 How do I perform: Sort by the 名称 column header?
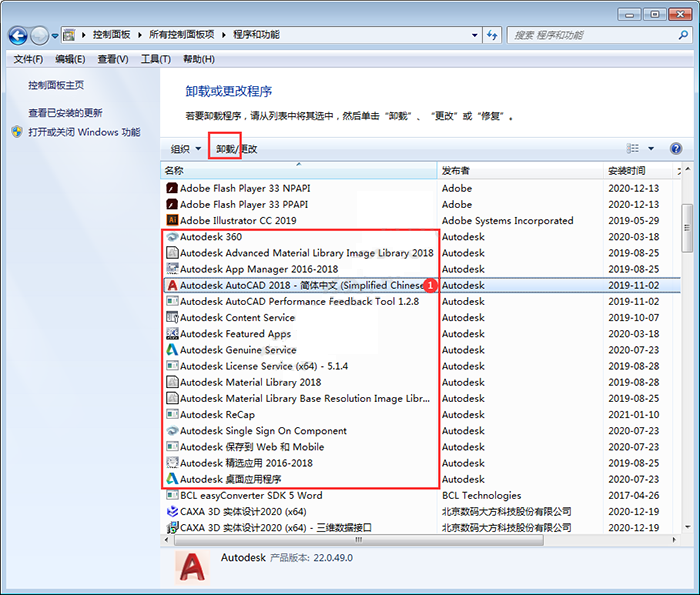coord(299,171)
